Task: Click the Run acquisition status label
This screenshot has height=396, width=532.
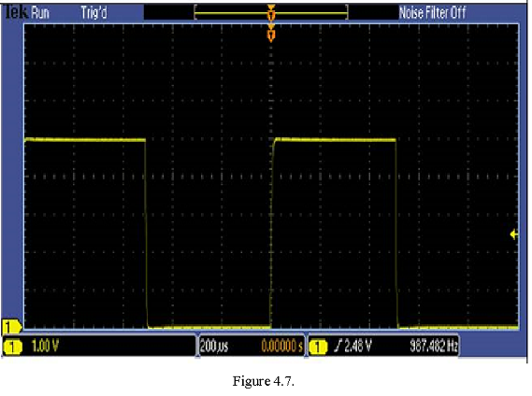Action: [40, 13]
